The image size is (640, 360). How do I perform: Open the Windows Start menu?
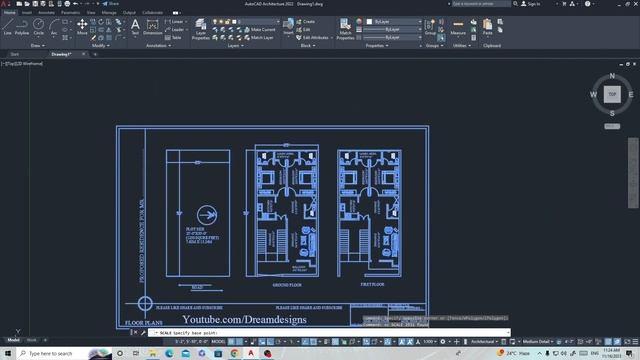8,353
